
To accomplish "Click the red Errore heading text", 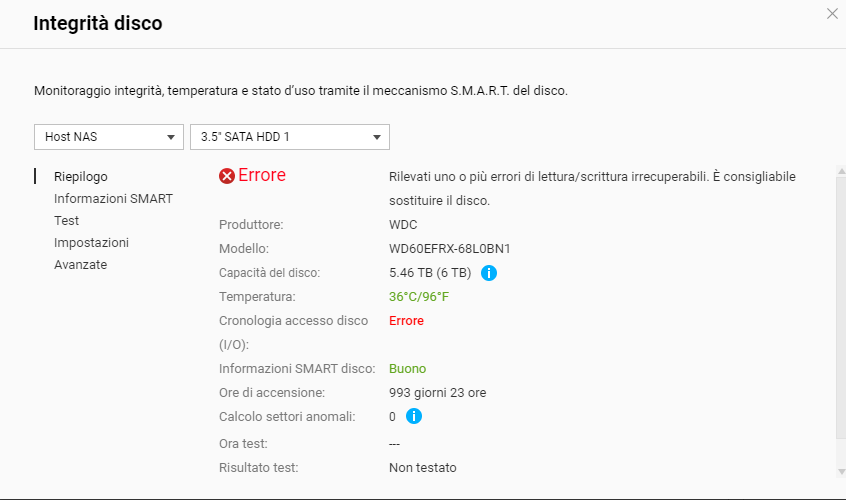I will tap(262, 175).
